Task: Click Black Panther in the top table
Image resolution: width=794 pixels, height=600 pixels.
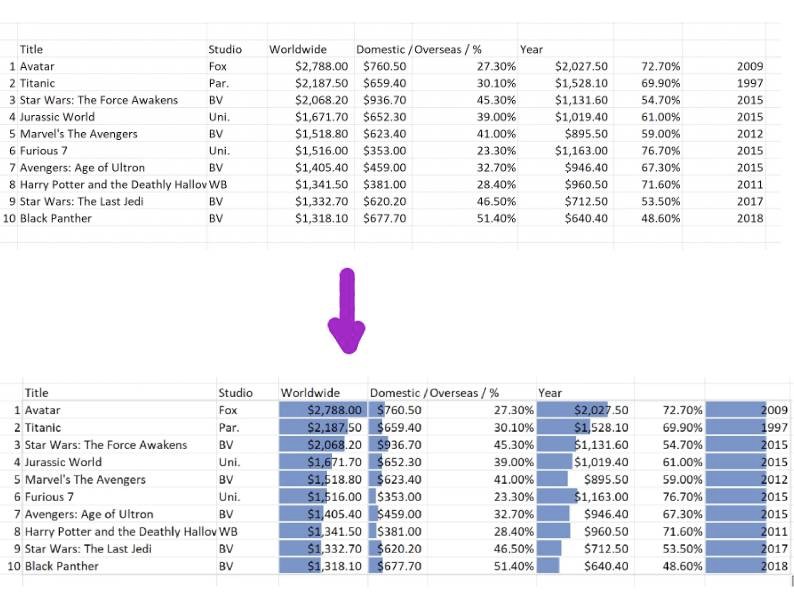Action: coord(59,218)
